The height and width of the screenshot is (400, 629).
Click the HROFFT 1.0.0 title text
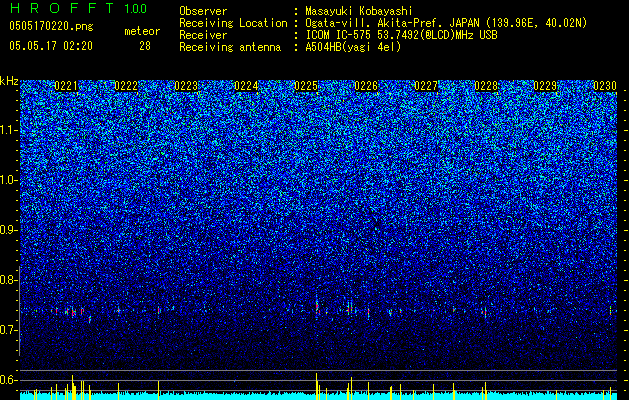point(79,8)
